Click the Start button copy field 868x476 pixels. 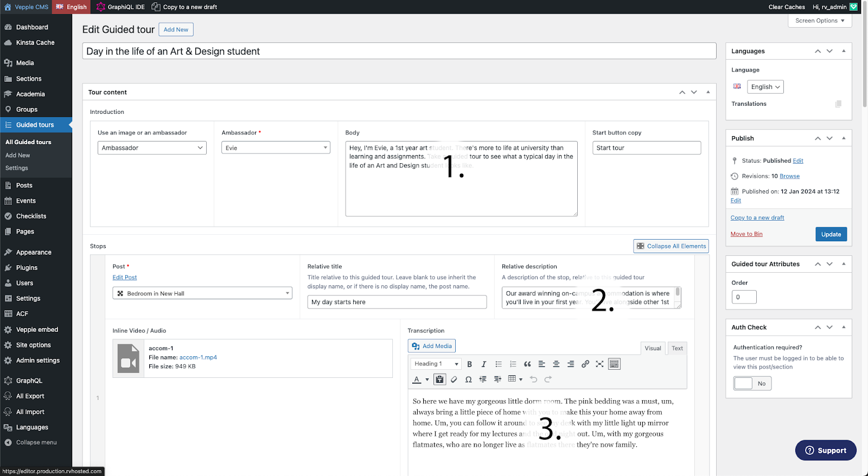(647, 148)
